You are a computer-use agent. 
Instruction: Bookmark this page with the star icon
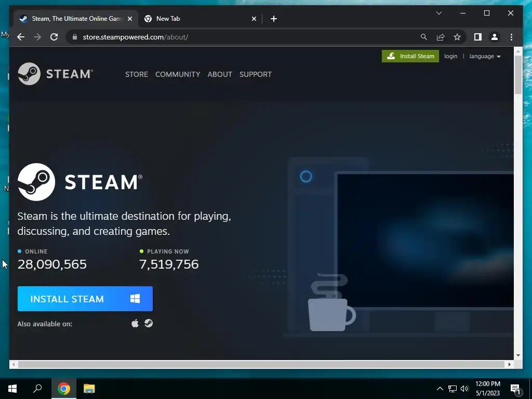click(x=457, y=37)
